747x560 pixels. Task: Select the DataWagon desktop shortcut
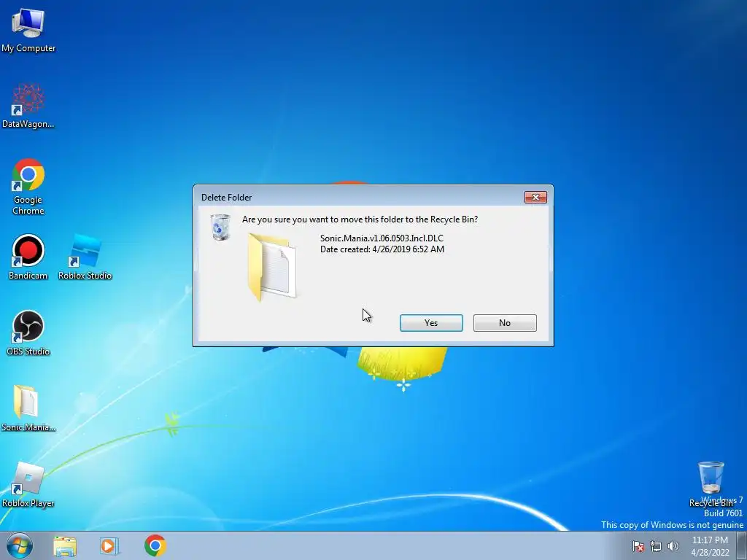28,106
